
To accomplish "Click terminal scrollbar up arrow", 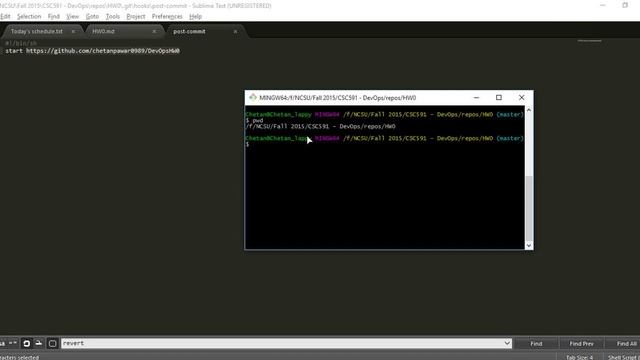I will point(529,110).
